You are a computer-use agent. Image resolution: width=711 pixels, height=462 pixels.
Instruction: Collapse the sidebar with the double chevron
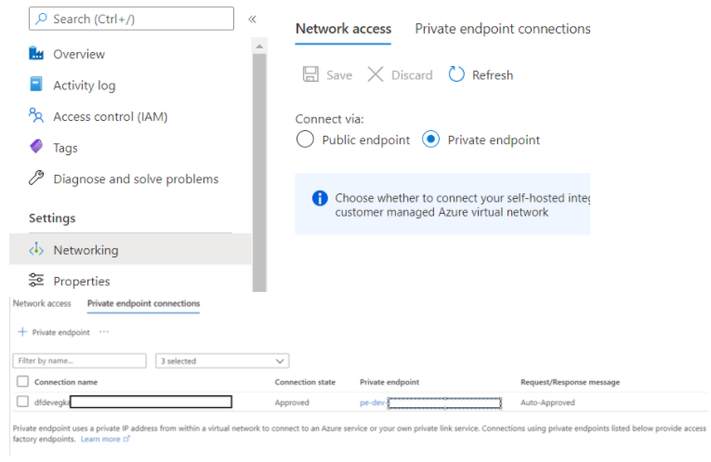252,18
